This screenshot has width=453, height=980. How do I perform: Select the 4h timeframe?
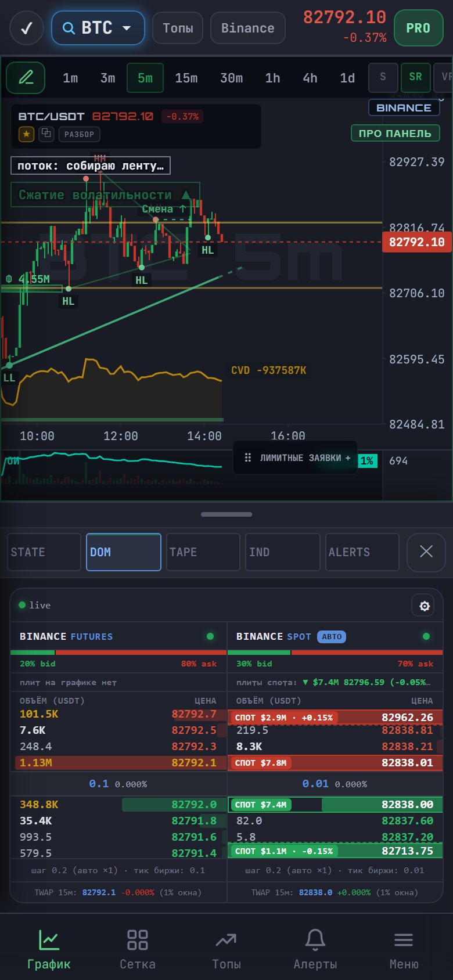[x=310, y=78]
